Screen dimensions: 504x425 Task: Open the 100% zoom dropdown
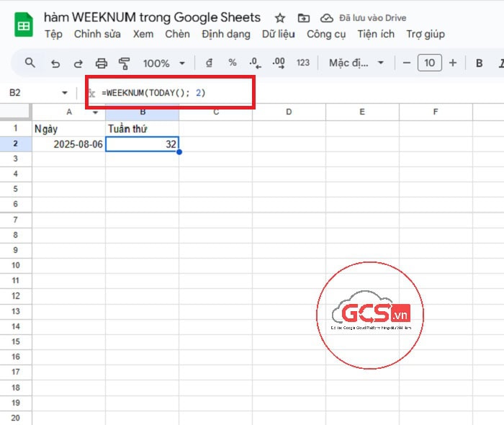click(x=163, y=63)
